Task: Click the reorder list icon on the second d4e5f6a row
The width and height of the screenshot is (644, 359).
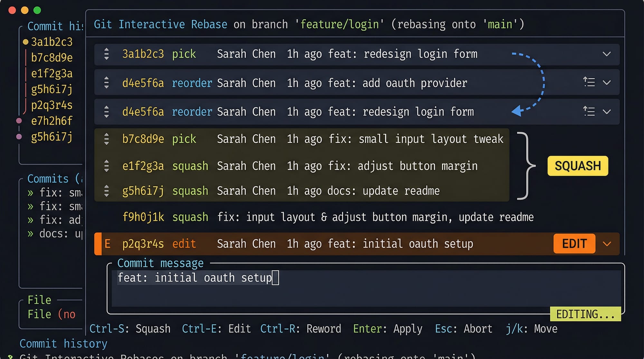Action: click(589, 111)
